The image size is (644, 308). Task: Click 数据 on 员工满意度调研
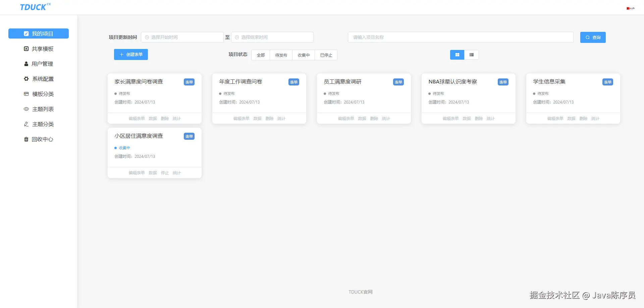click(362, 119)
